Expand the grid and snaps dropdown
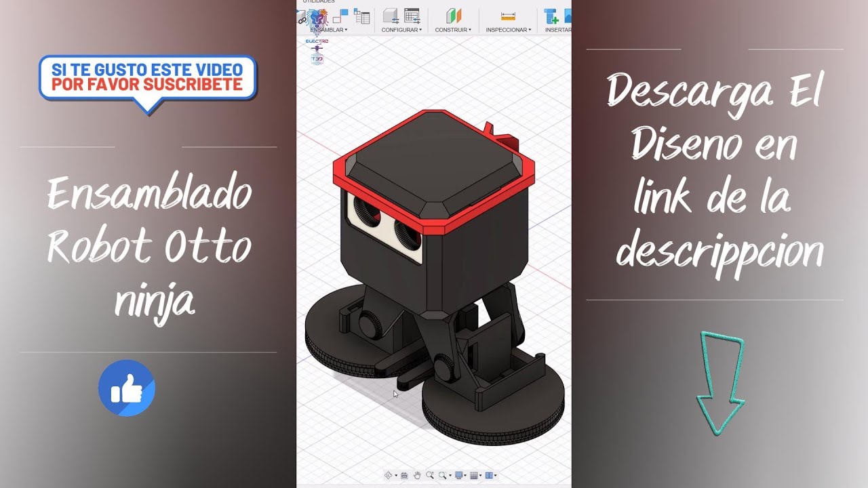 tap(480, 475)
